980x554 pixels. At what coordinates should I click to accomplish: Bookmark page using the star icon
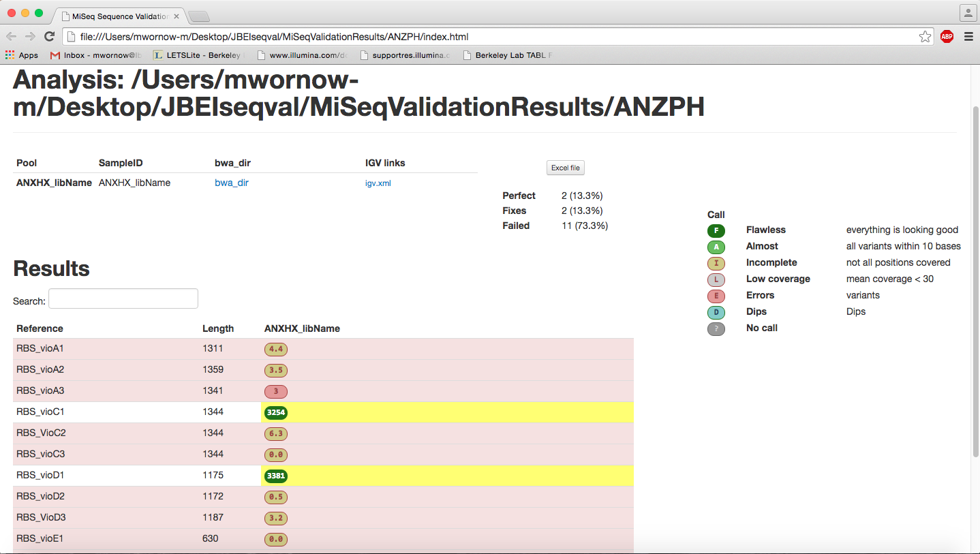[x=925, y=37]
